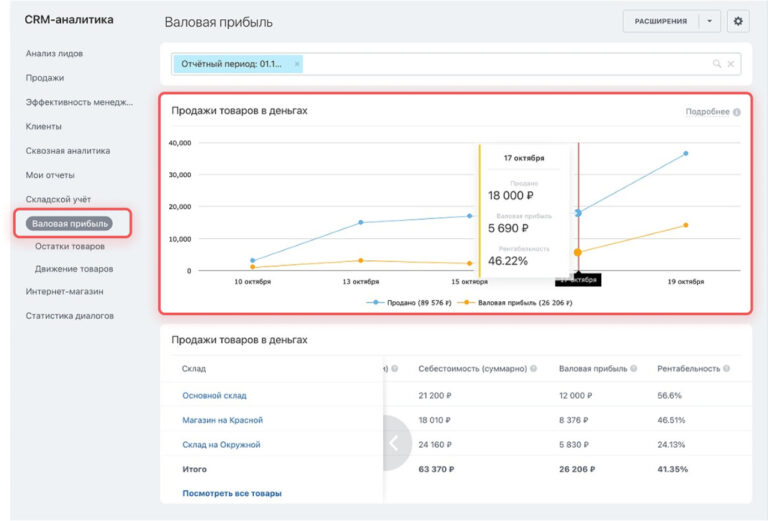Click the round left-arrow table scroll button
768x521 pixels.
click(395, 443)
